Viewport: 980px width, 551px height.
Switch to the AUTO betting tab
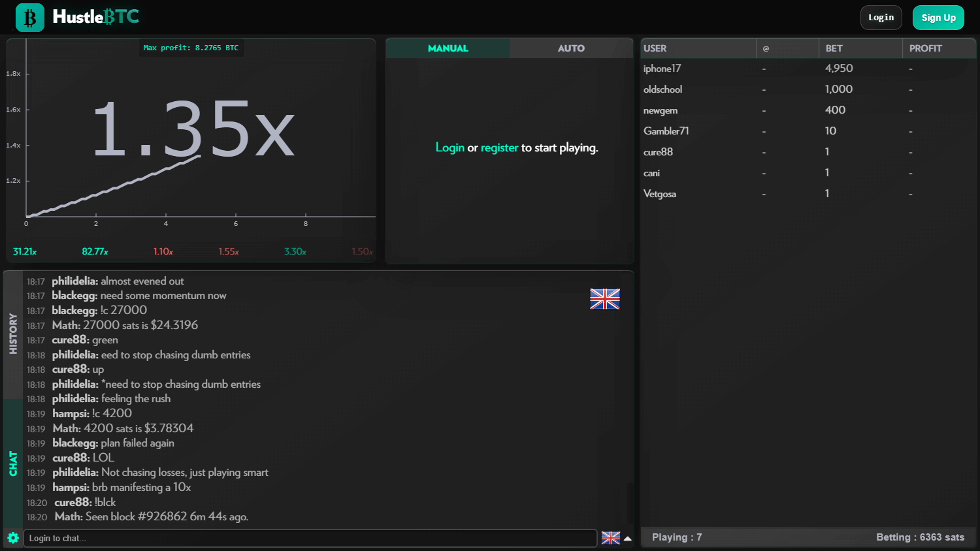[x=571, y=48]
